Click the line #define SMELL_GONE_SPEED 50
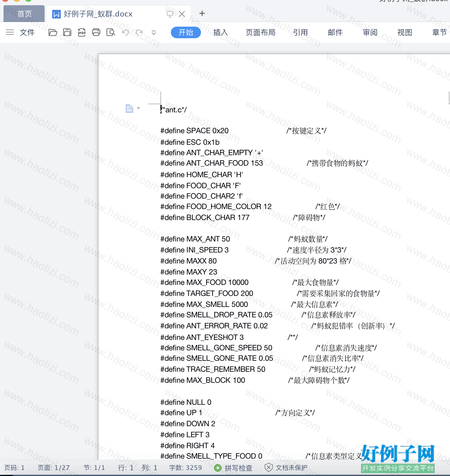The image size is (450, 476). (x=216, y=348)
